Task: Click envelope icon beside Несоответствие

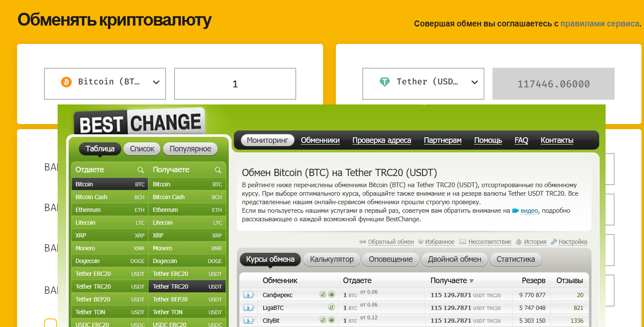Action: [x=463, y=242]
